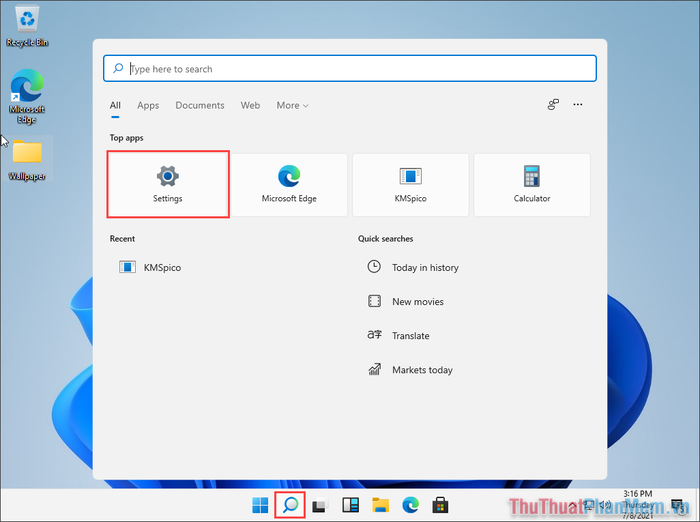Click the translate glyph icon
The width and height of the screenshot is (700, 522).
[x=374, y=334]
